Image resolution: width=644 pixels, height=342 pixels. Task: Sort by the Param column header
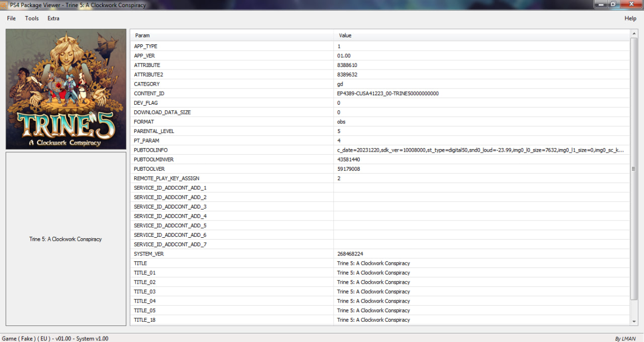point(232,35)
